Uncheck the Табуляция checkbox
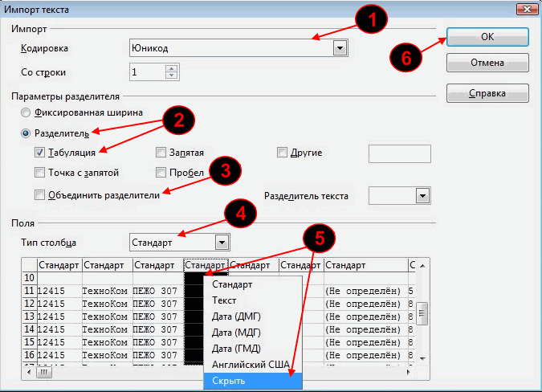The height and width of the screenshot is (392, 542). pyautogui.click(x=39, y=152)
